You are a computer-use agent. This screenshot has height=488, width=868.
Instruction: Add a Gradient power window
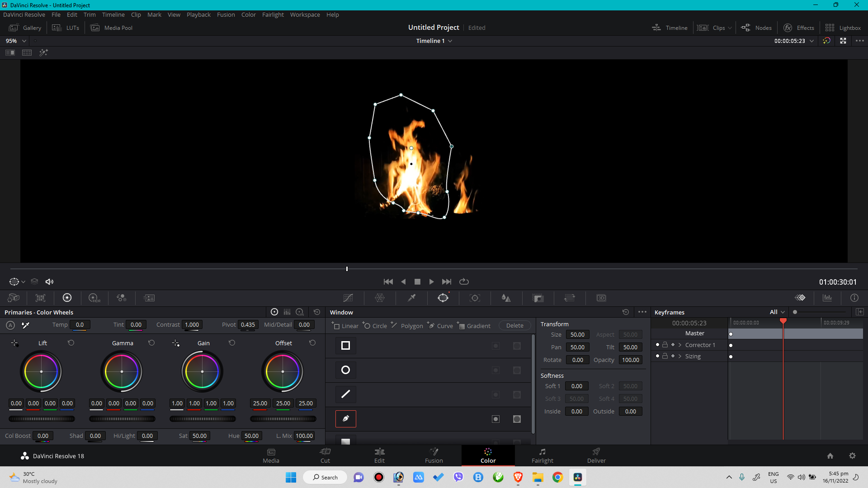474,325
